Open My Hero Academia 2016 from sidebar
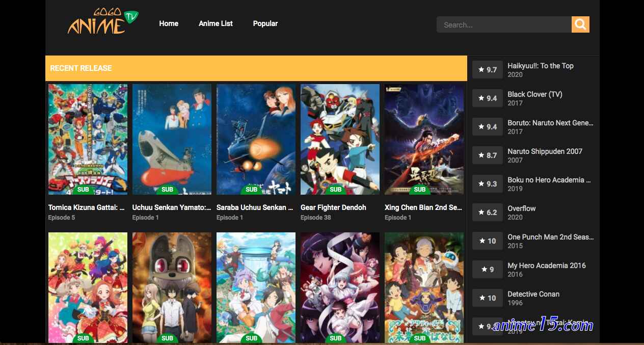644x345 pixels. [547, 266]
